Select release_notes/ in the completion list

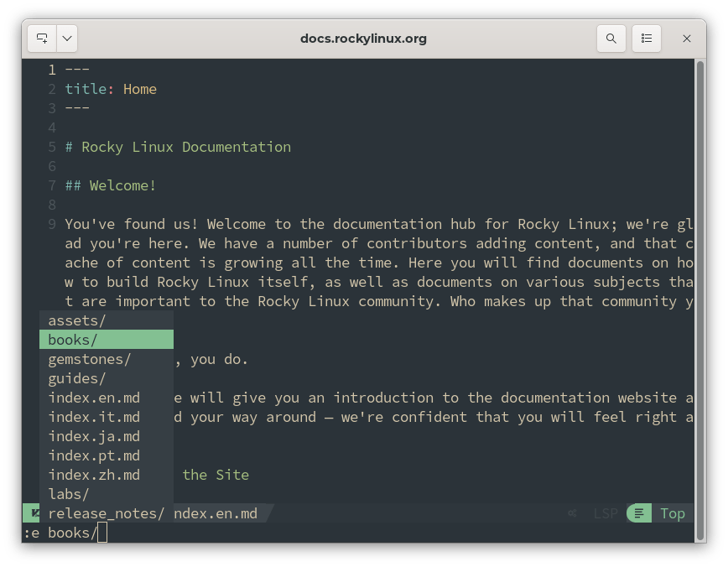(x=107, y=513)
